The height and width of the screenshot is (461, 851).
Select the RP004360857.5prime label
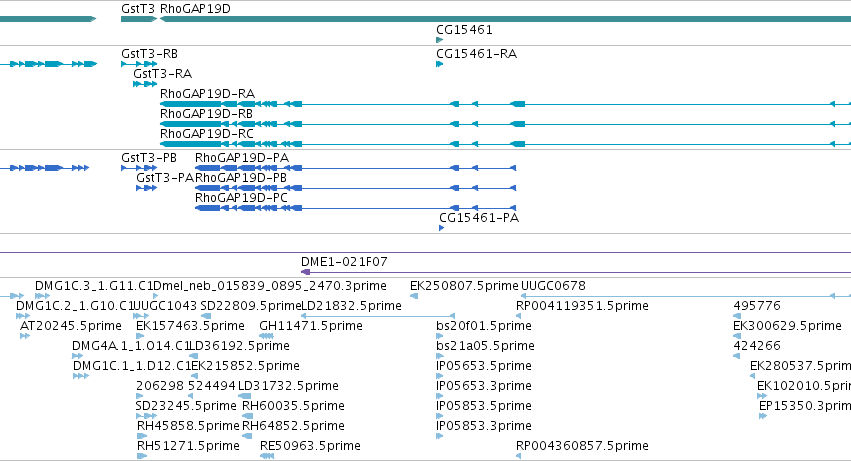pyautogui.click(x=582, y=446)
